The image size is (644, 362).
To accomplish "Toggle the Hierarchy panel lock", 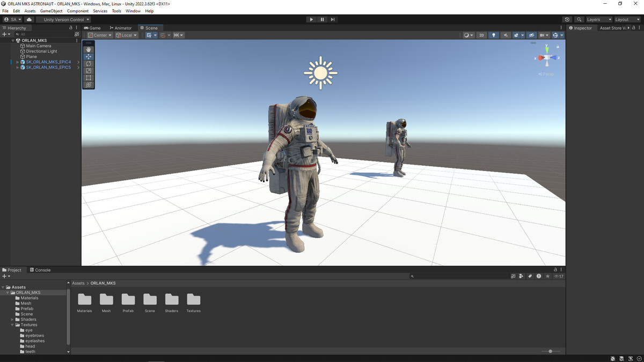I will coord(70,28).
